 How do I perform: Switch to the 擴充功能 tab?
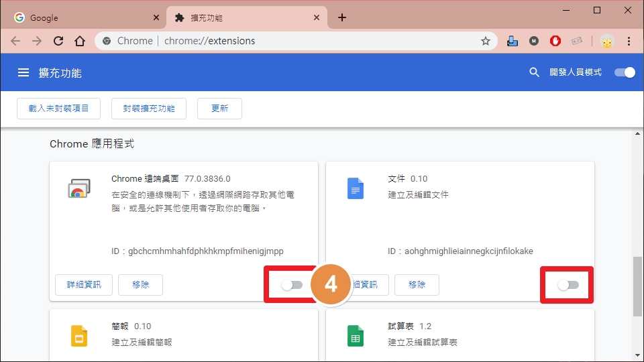pos(246,17)
